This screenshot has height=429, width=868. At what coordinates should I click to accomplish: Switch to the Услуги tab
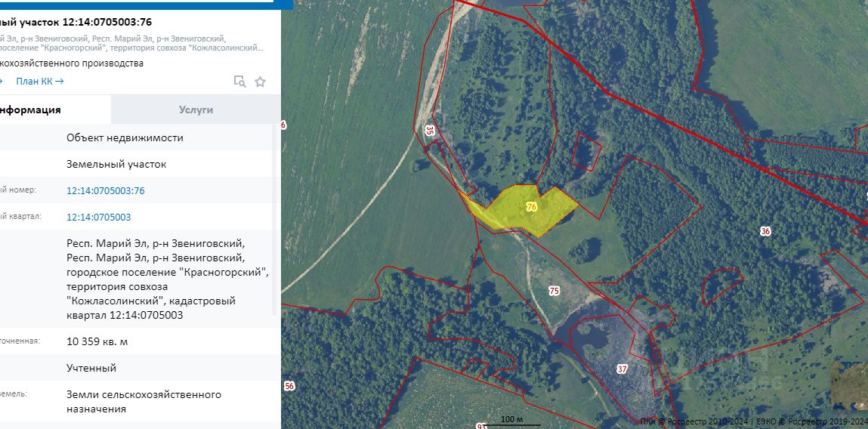point(196,110)
